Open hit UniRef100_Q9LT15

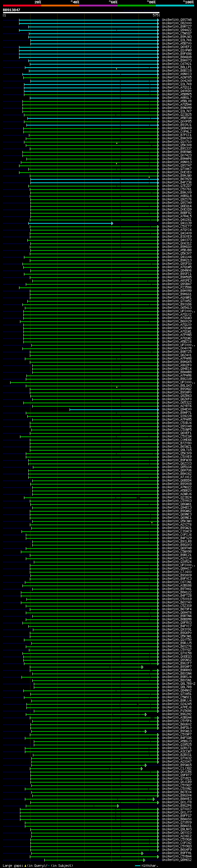point(176,450)
